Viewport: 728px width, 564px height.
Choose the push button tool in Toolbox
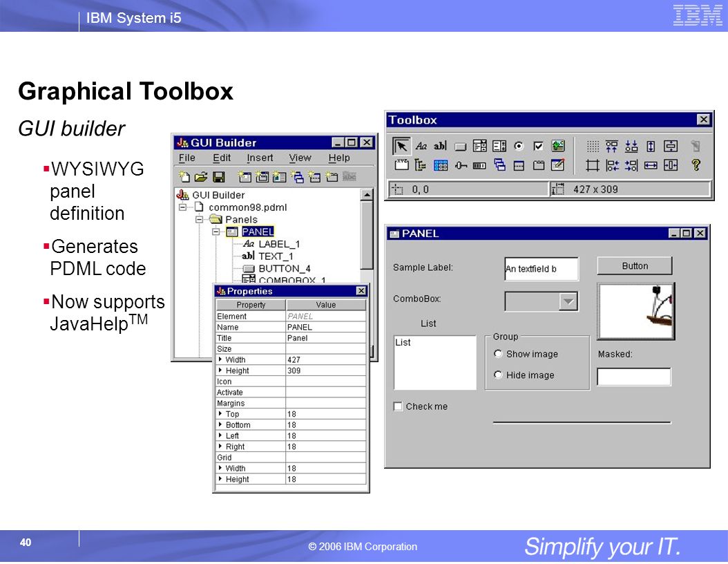pyautogui.click(x=460, y=147)
